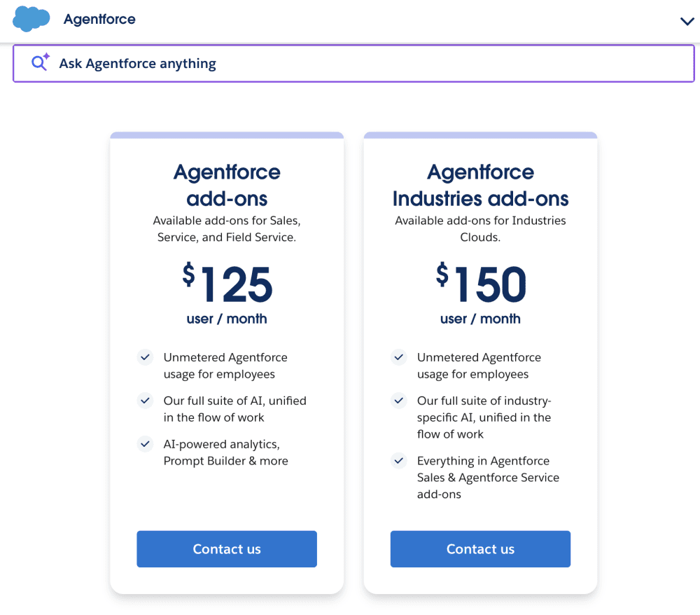
Task: Click checkmark beside Our full suite of AI
Action: (x=145, y=401)
